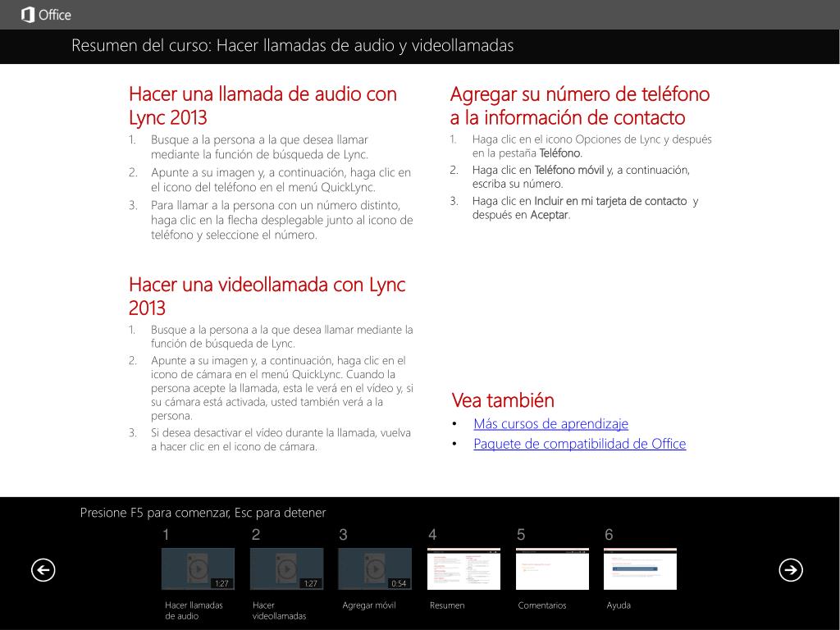The width and height of the screenshot is (840, 630).
Task: Click the Hacer videollamadas label
Action: click(279, 610)
